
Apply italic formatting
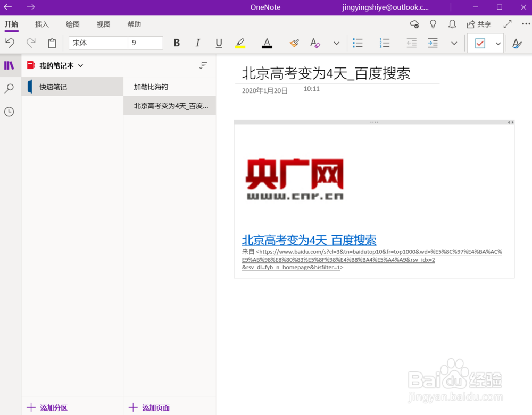(x=197, y=43)
